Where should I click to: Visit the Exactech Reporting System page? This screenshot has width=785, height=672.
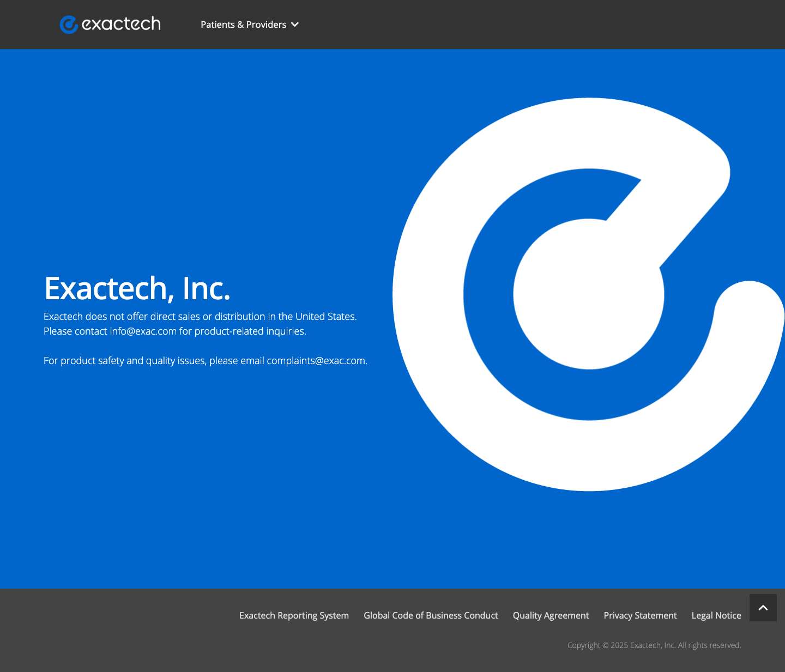294,615
